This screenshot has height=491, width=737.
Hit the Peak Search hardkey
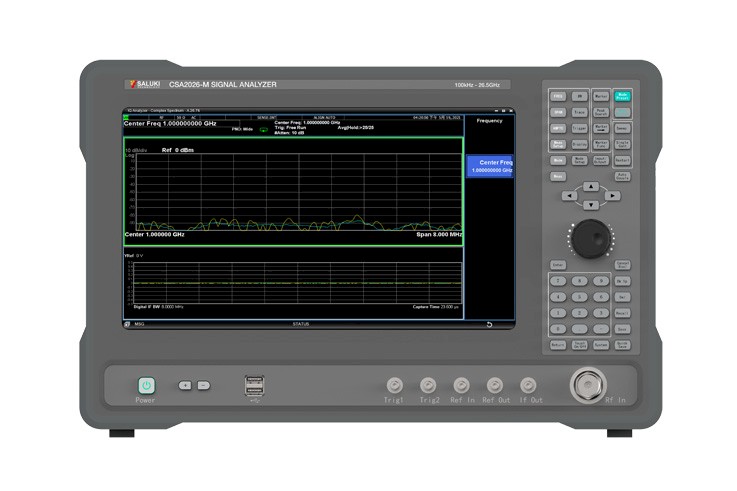[x=601, y=112]
